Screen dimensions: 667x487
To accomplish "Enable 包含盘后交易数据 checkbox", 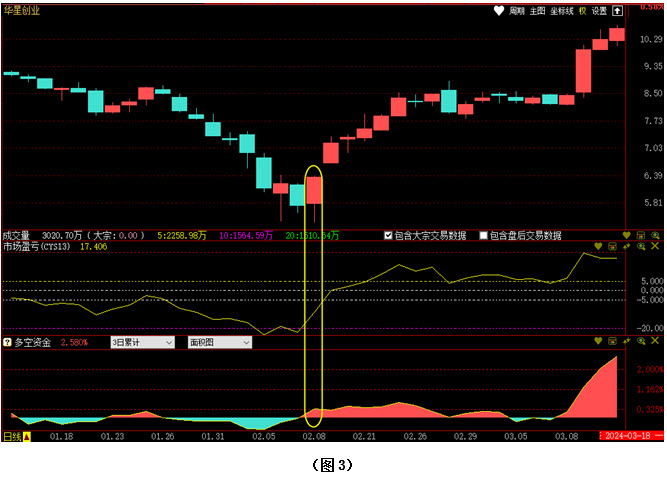I will click(484, 236).
